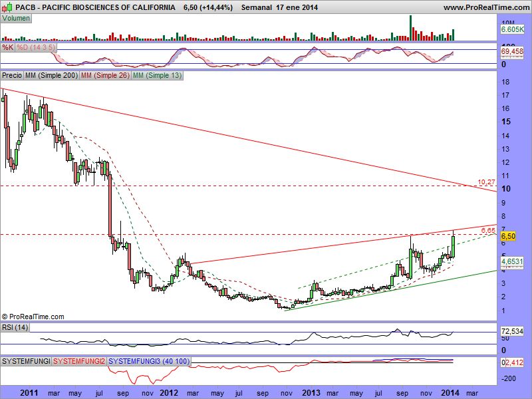
Task: Click the 6.605K volume value tag
Action: pos(512,29)
